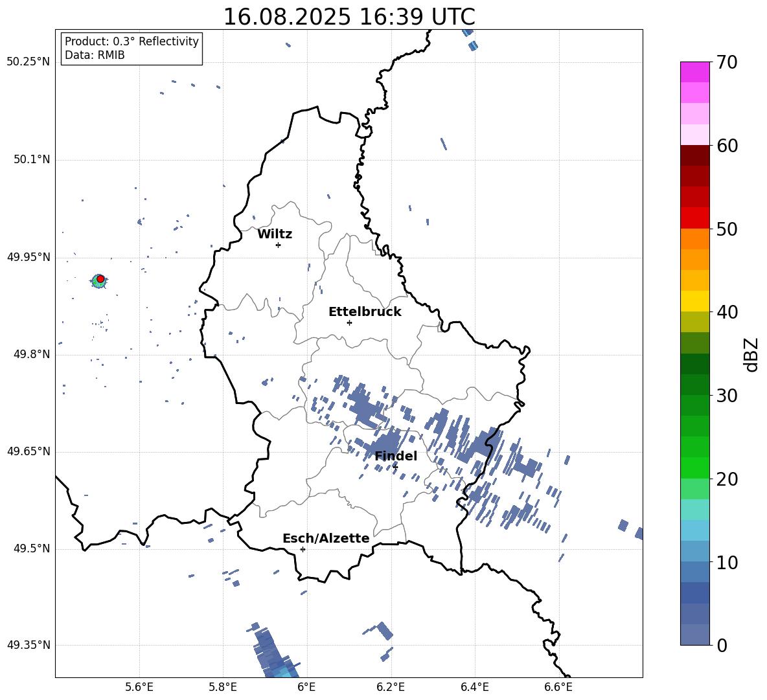The width and height of the screenshot is (767, 700).
Task: Click the 50 tick label on colorbar
Action: tap(727, 229)
